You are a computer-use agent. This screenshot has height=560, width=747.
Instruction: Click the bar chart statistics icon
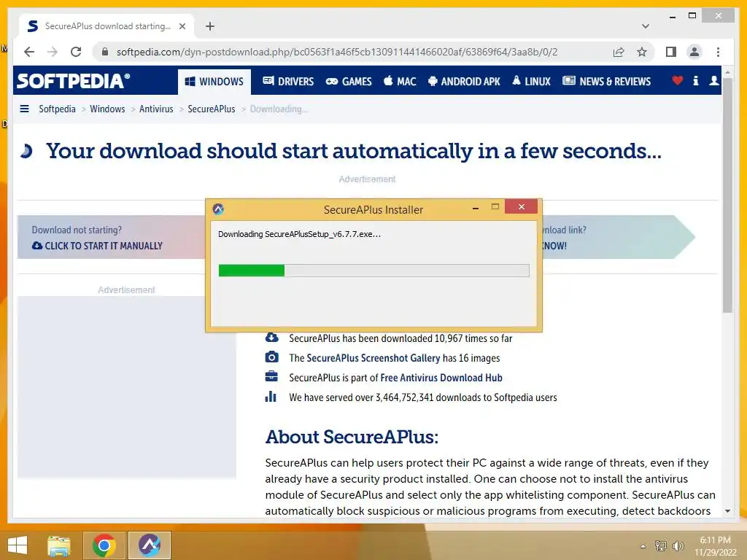[271, 397]
